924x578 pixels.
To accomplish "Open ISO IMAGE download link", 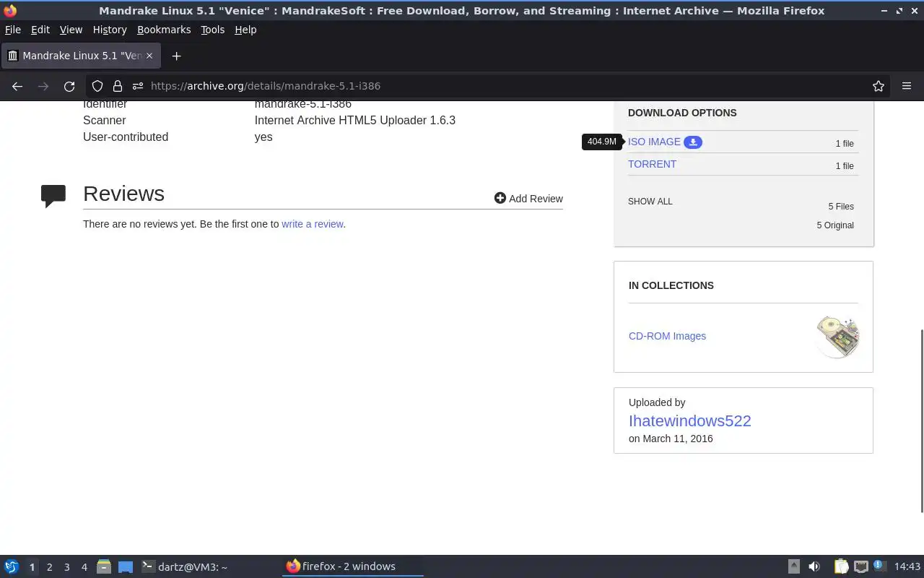I will pyautogui.click(x=654, y=142).
